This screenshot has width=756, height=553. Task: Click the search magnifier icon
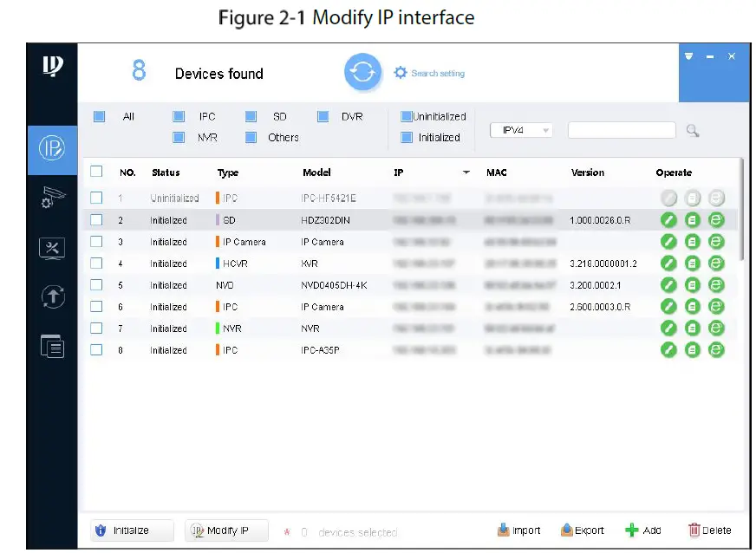click(x=693, y=130)
